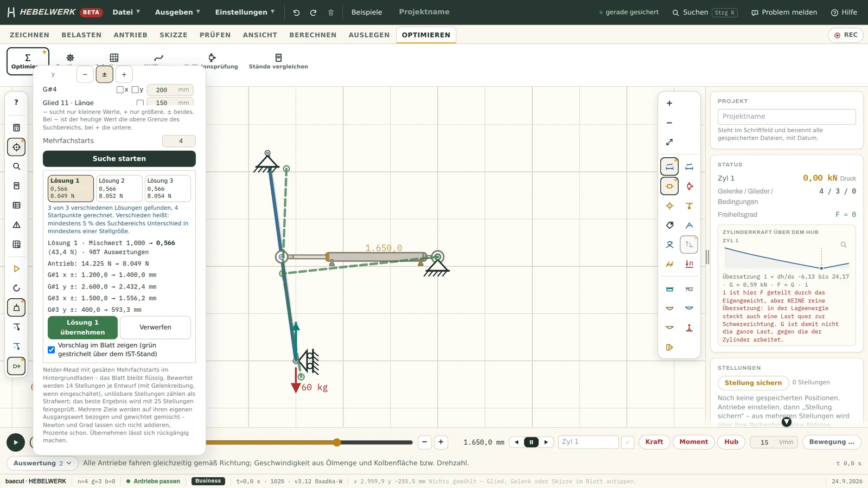Click the Verwerfen button
This screenshot has height=488, width=868.
click(155, 328)
